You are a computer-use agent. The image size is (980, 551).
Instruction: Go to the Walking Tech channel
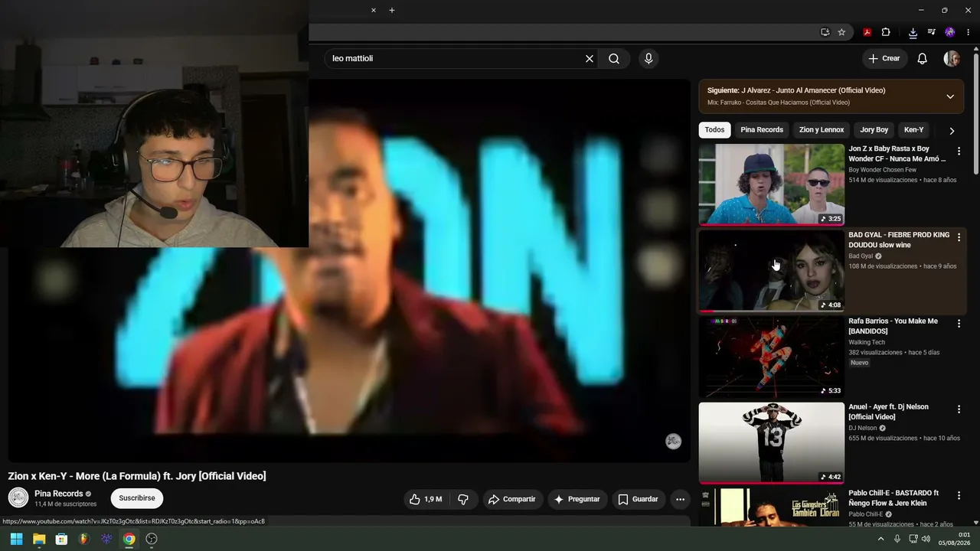867,342
